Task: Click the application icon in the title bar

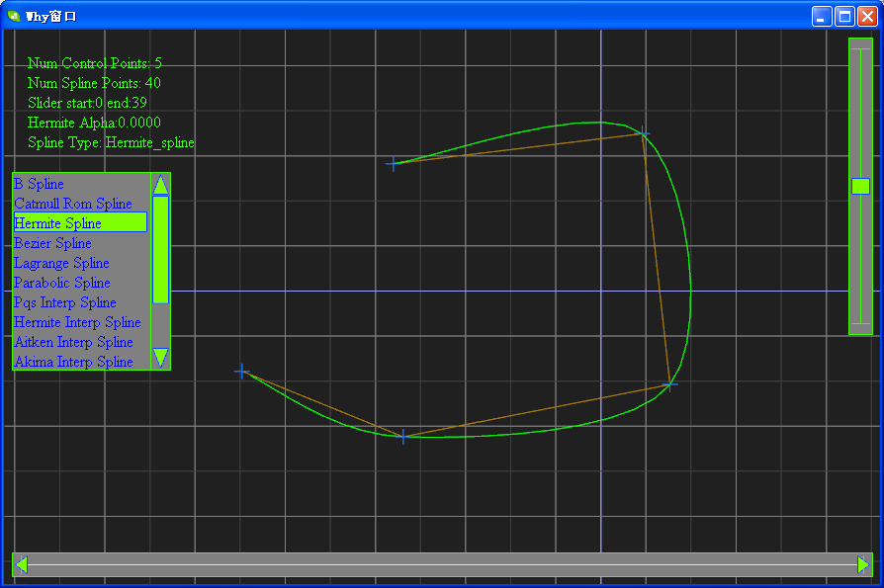Action: click(14, 16)
